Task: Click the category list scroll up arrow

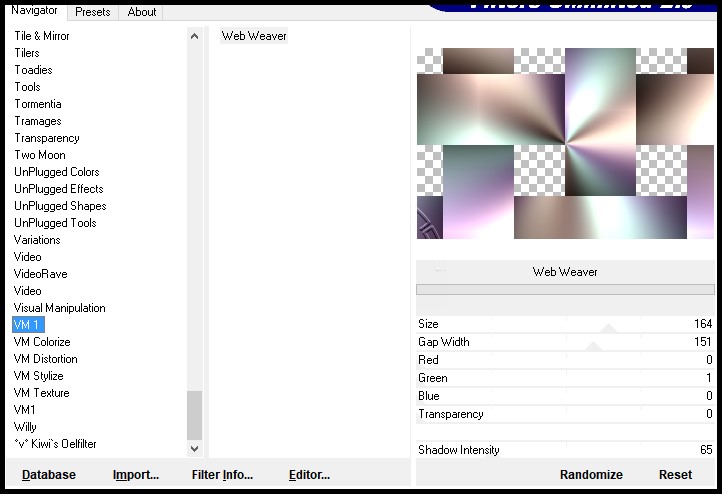Action: [194, 36]
